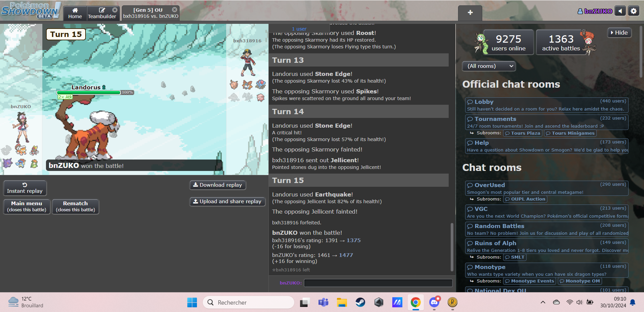The image size is (644, 312).
Task: Click Upload and share replay
Action: 227,202
